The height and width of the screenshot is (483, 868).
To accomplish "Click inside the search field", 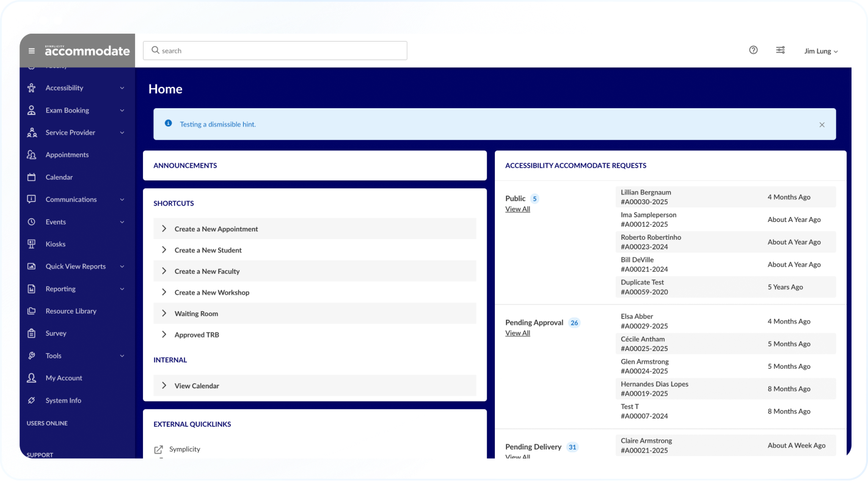I will click(275, 51).
